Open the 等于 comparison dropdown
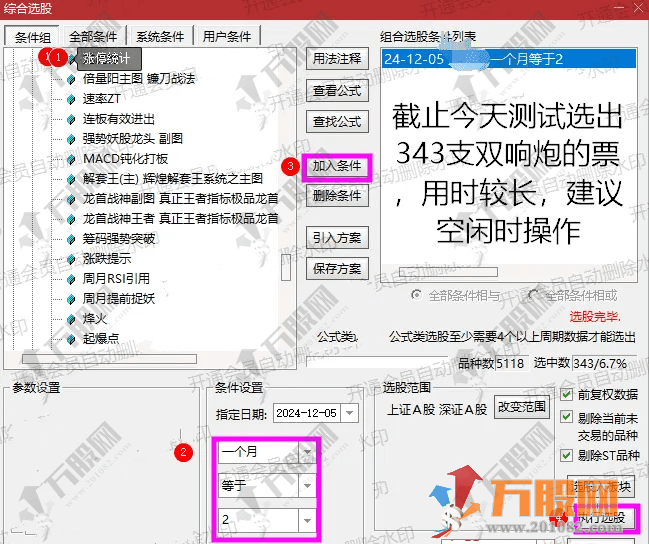This screenshot has width=649, height=544. [x=308, y=486]
